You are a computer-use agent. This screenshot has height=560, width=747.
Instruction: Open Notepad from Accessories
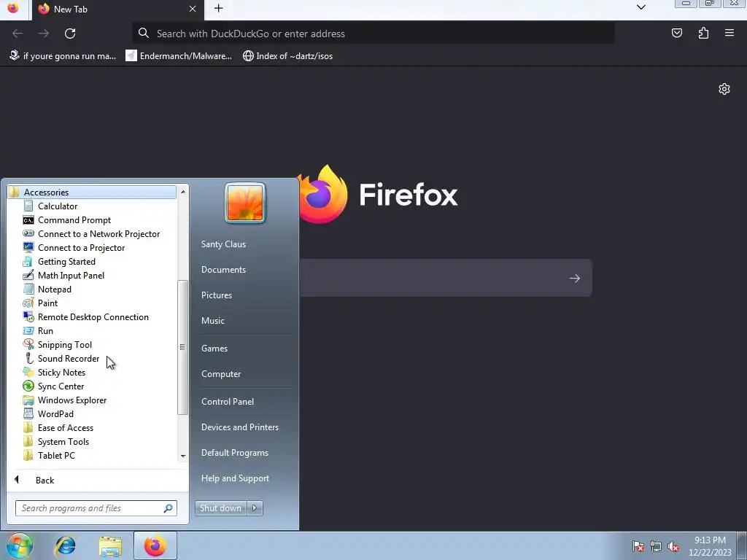pyautogui.click(x=54, y=289)
